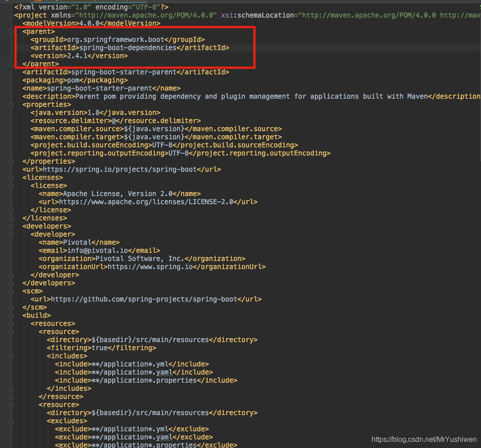The height and width of the screenshot is (448, 481).
Task: Click the exclude **/application*.yml line
Action: click(x=132, y=429)
